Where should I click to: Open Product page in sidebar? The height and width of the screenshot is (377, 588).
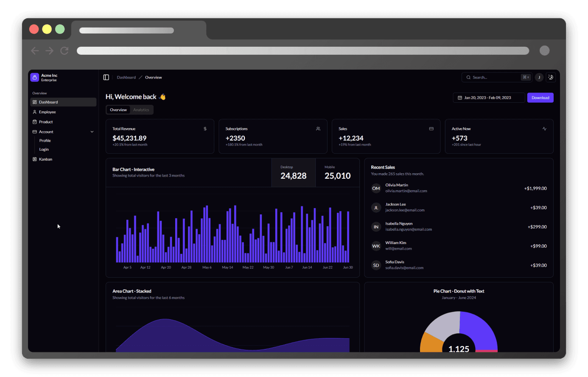pos(46,122)
